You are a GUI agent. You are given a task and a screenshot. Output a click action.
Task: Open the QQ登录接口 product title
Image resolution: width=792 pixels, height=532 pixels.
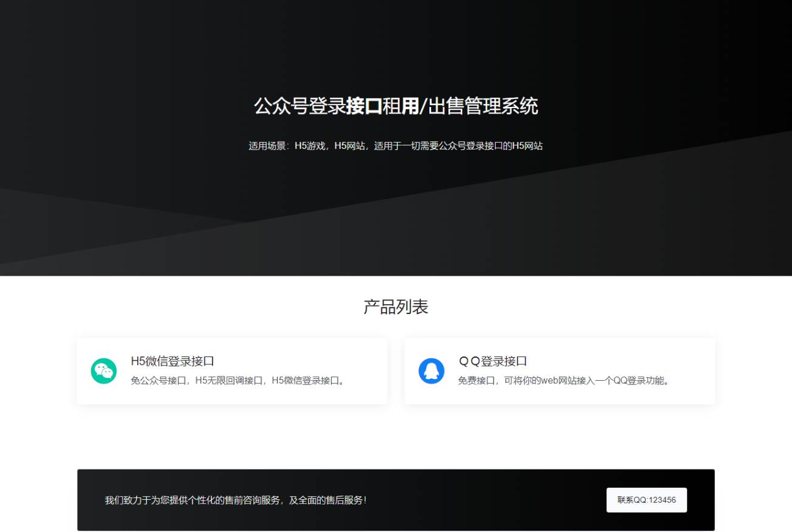tap(493, 361)
